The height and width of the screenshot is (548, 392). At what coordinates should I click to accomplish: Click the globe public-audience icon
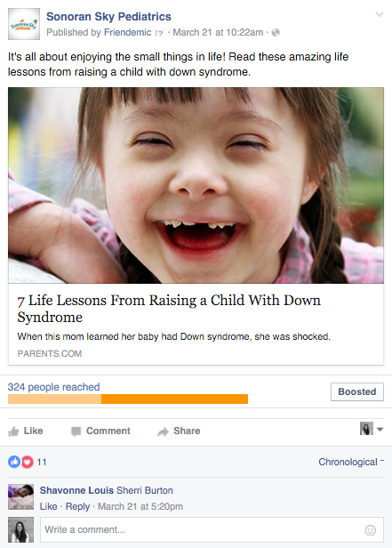[276, 33]
